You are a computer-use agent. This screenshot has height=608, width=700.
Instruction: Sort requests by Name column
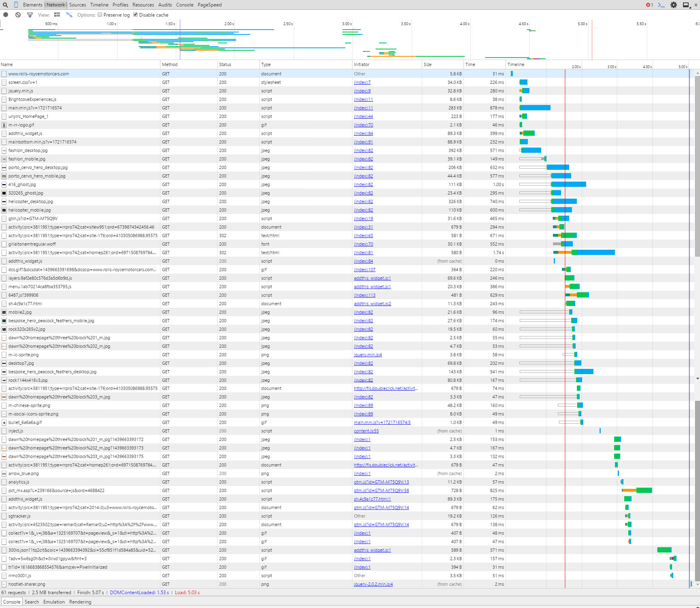point(80,64)
